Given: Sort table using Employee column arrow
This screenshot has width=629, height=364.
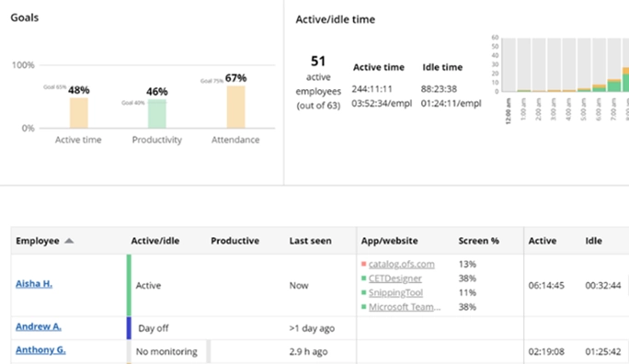Looking at the screenshot, I should [x=69, y=241].
